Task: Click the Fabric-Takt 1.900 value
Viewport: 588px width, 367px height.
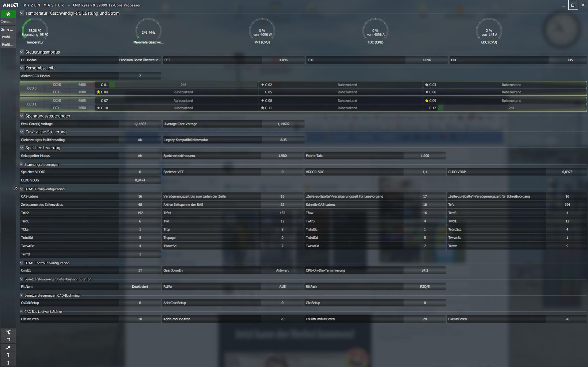Action: click(x=425, y=156)
